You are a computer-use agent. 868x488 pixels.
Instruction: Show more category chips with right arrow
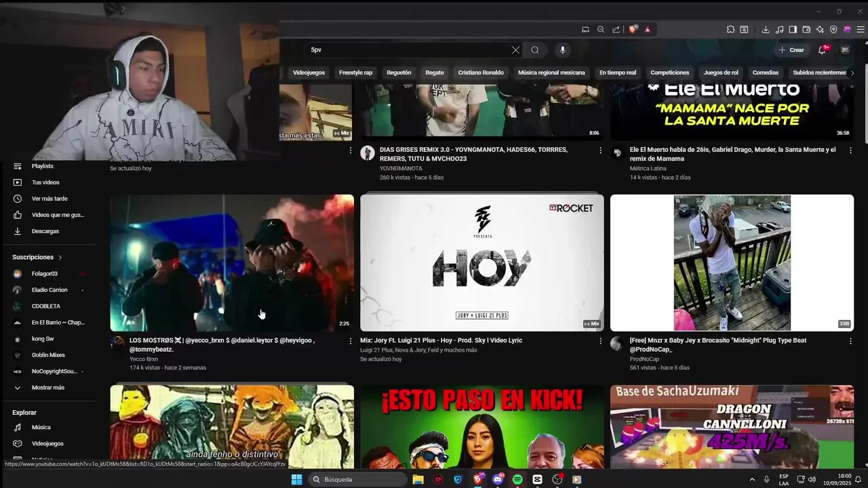(x=852, y=73)
